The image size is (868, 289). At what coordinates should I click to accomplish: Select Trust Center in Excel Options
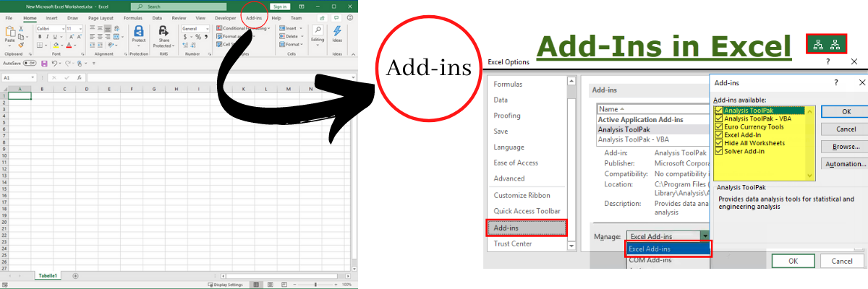pos(513,244)
